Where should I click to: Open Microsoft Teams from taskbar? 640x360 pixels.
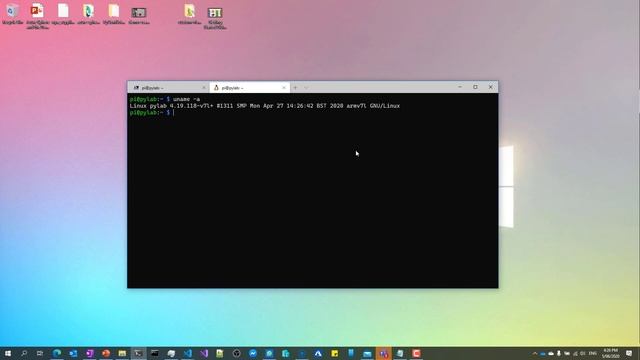point(383,353)
